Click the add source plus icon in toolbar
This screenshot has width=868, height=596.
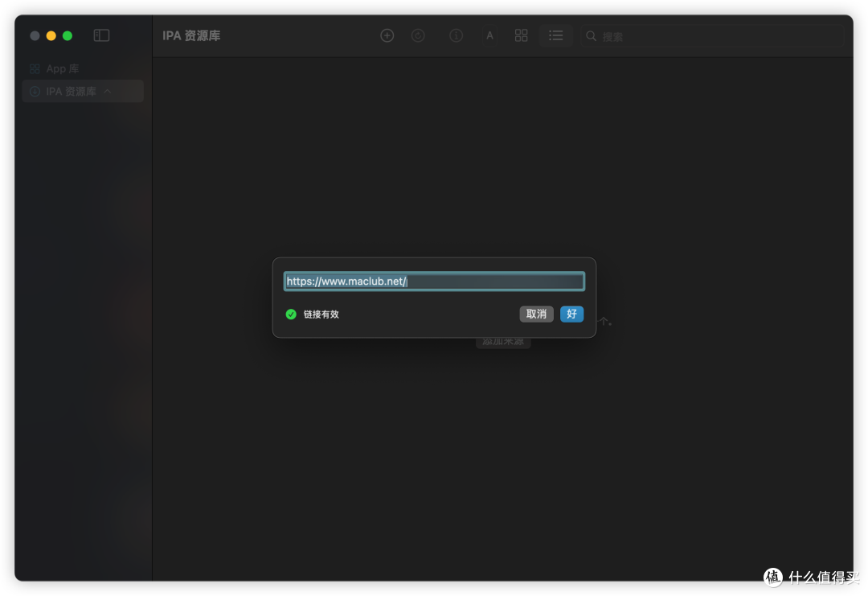click(x=387, y=36)
